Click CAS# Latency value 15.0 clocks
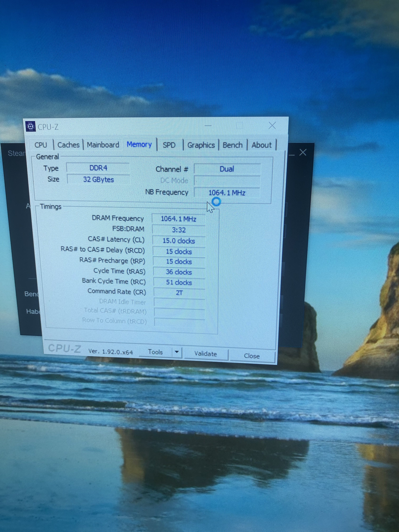The height and width of the screenshot is (532, 399). tap(179, 241)
